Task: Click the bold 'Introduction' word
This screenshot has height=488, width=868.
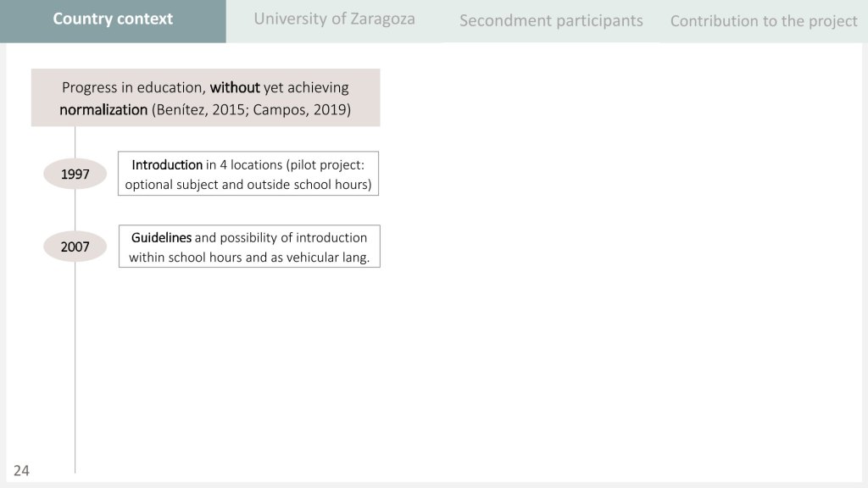Action: coord(167,164)
